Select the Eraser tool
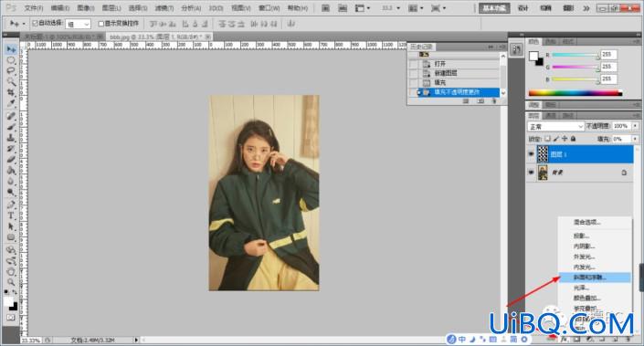 pos(11,159)
